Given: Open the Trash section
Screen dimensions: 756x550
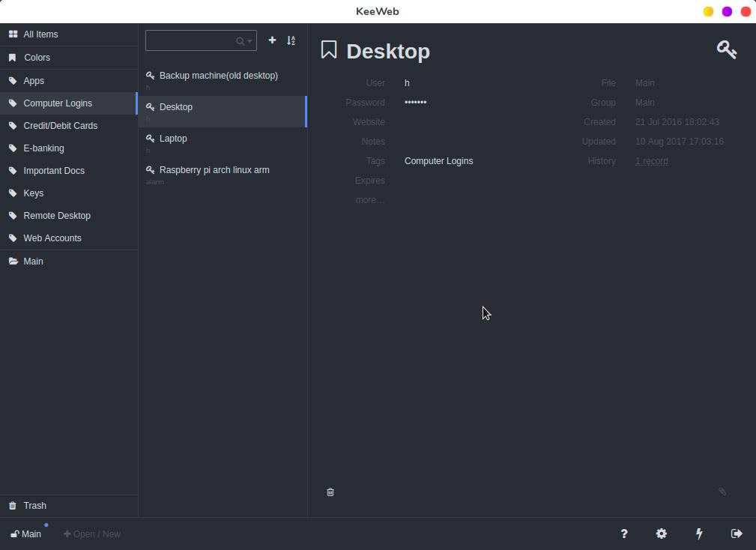Looking at the screenshot, I should click(x=34, y=505).
